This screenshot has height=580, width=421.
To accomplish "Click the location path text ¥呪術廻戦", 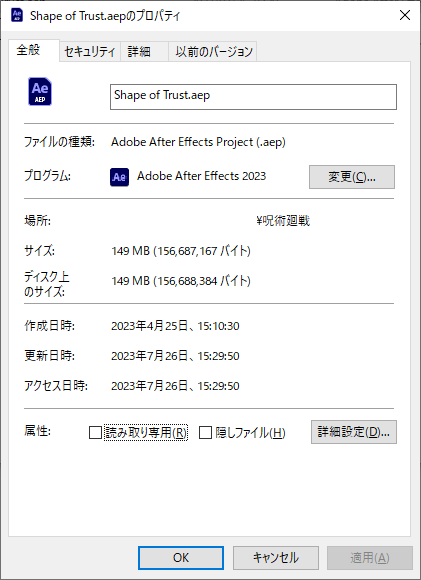I will click(283, 221).
